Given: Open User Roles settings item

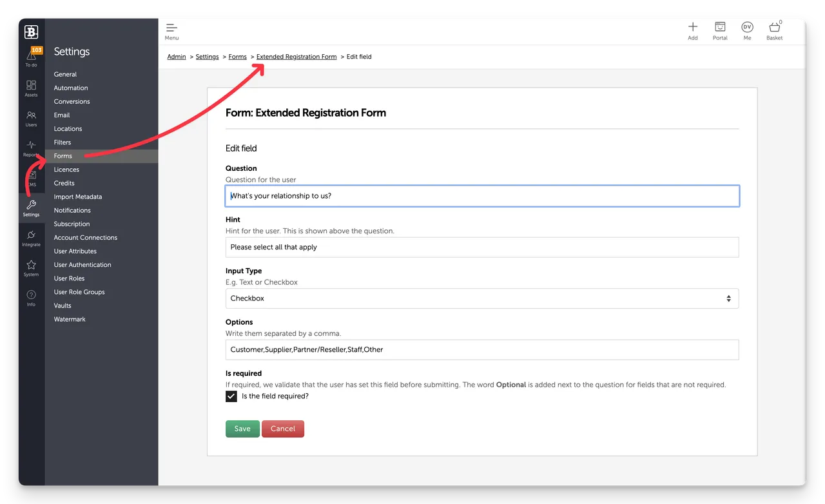Looking at the screenshot, I should (69, 278).
